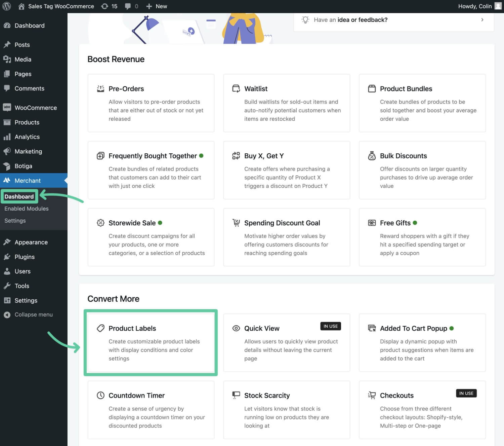The height and width of the screenshot is (446, 504).
Task: Click the Collapse menu label
Action: (34, 314)
